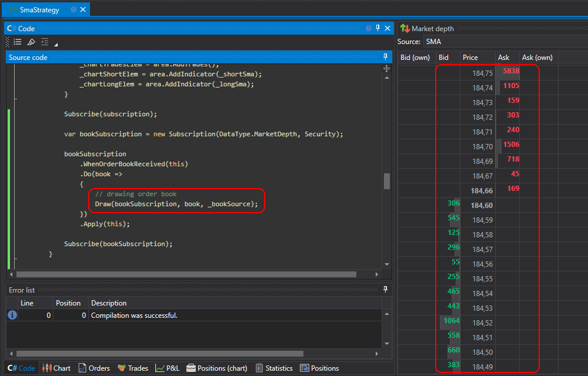Select bid volume 306 cell
The image size is (588, 376).
click(447, 204)
